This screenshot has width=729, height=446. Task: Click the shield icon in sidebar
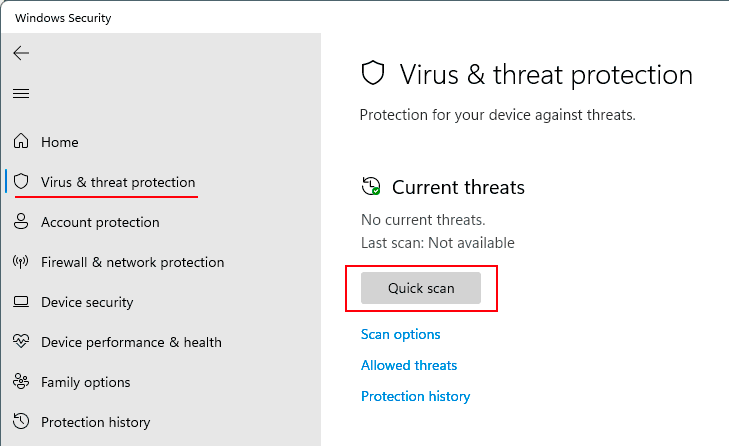pyautogui.click(x=21, y=181)
